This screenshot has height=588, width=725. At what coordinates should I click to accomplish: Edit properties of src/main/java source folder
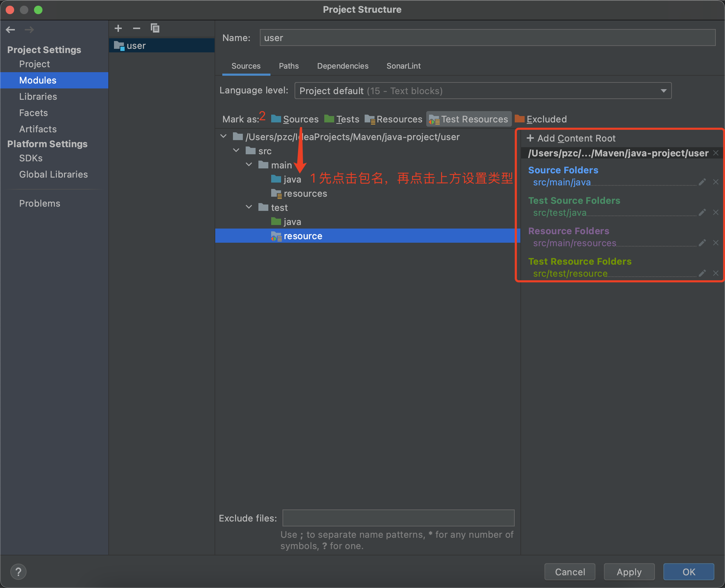click(x=702, y=182)
